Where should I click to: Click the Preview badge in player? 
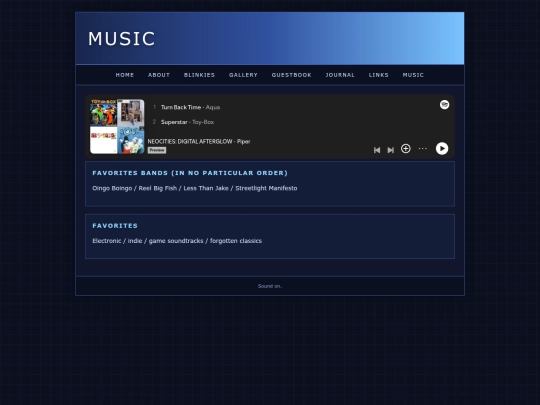(157, 150)
